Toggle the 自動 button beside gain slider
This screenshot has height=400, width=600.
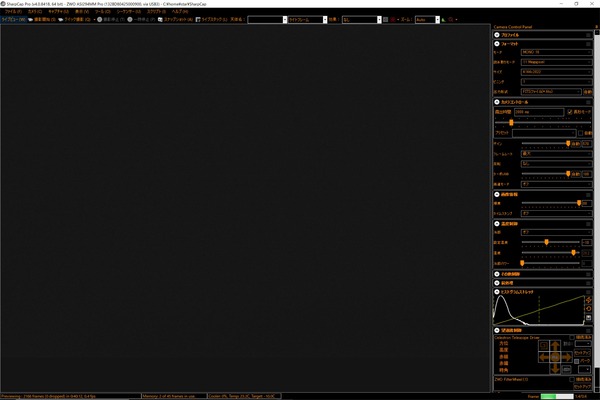click(x=576, y=144)
